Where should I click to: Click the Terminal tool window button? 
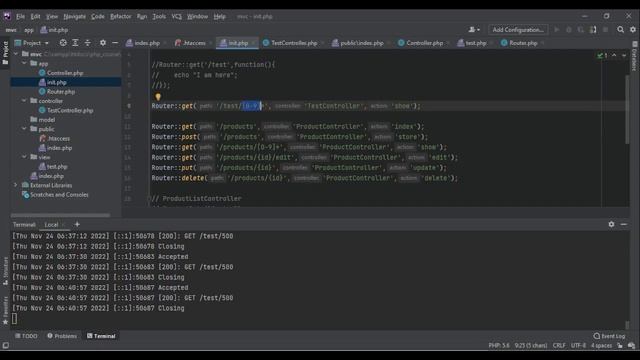[x=101, y=336]
